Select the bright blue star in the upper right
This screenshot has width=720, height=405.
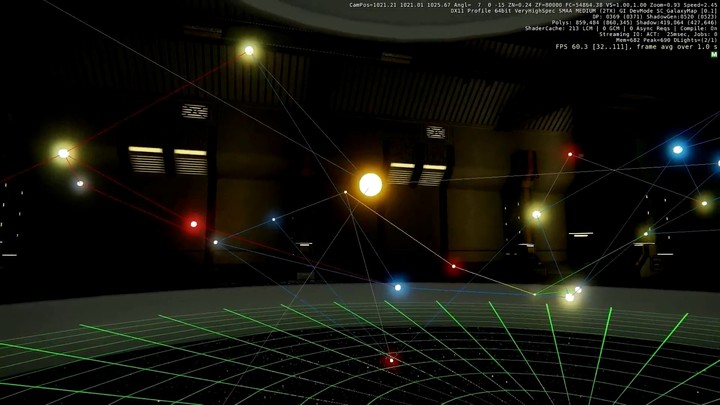click(678, 150)
